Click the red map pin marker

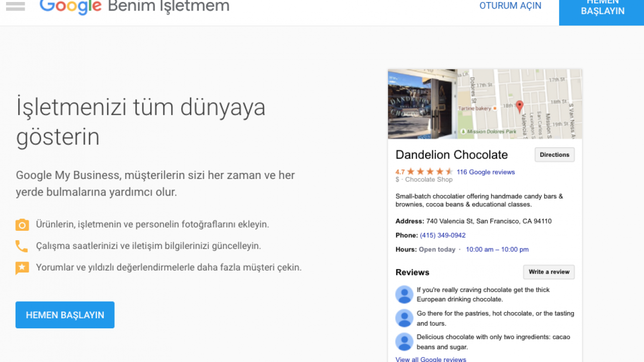[x=520, y=107]
